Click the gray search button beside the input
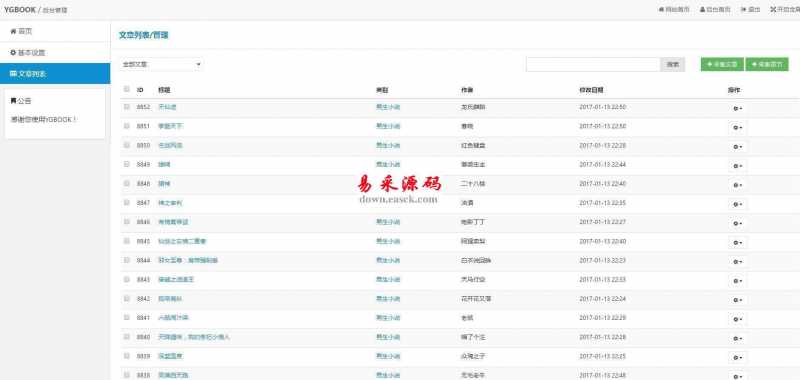 pos(673,64)
